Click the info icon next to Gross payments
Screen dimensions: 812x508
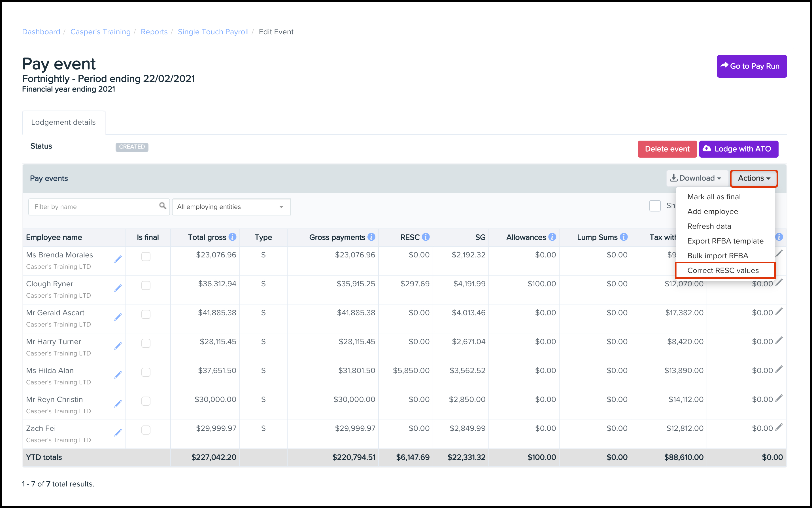(x=371, y=237)
